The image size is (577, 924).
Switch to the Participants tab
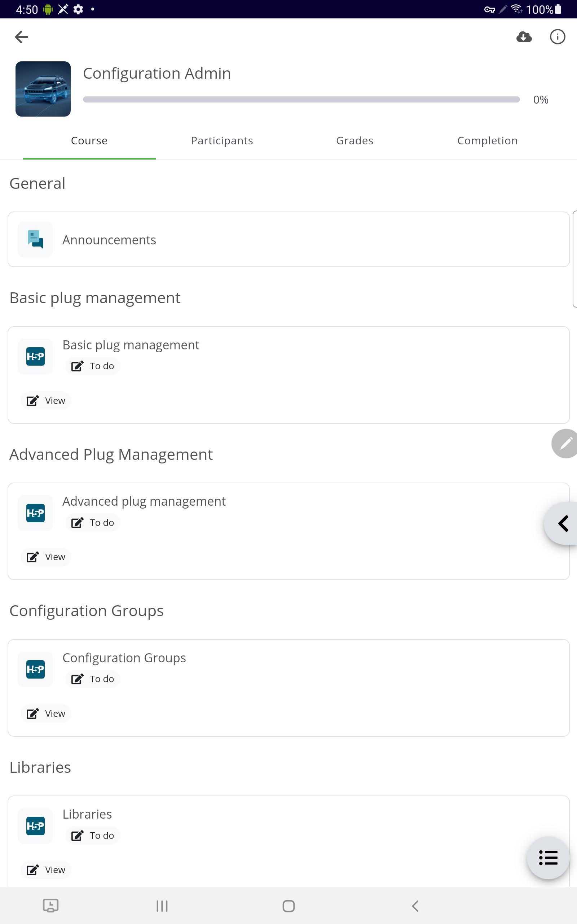tap(222, 140)
